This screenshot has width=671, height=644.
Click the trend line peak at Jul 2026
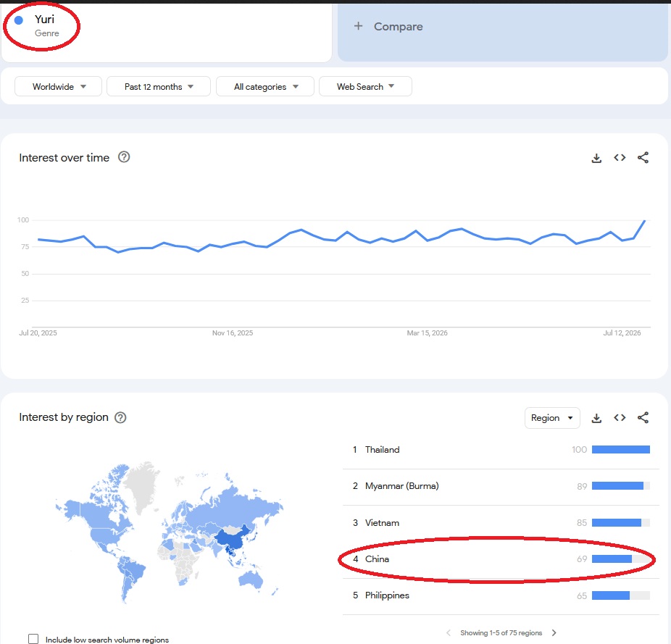pyautogui.click(x=644, y=221)
